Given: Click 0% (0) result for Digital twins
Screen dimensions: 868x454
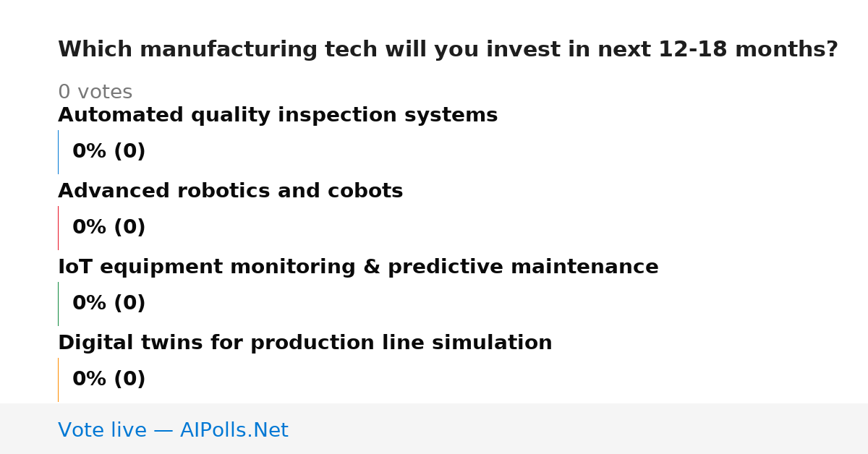Looking at the screenshot, I should 109,380.
